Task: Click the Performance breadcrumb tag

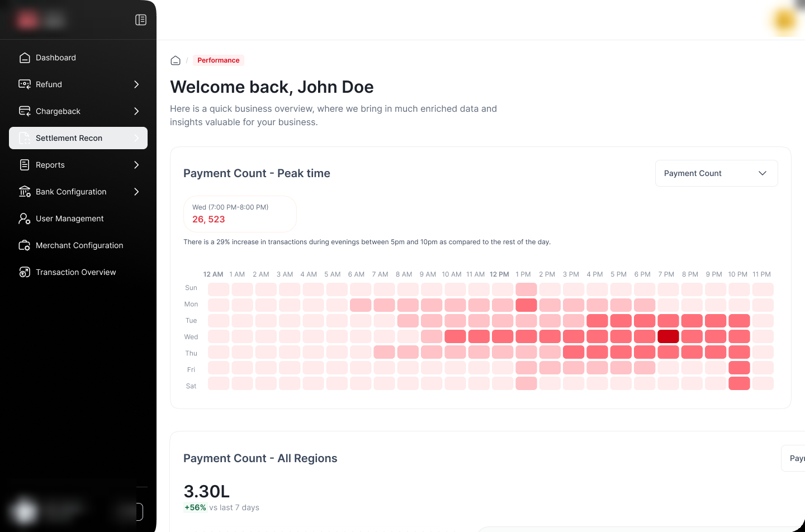Action: pos(218,60)
